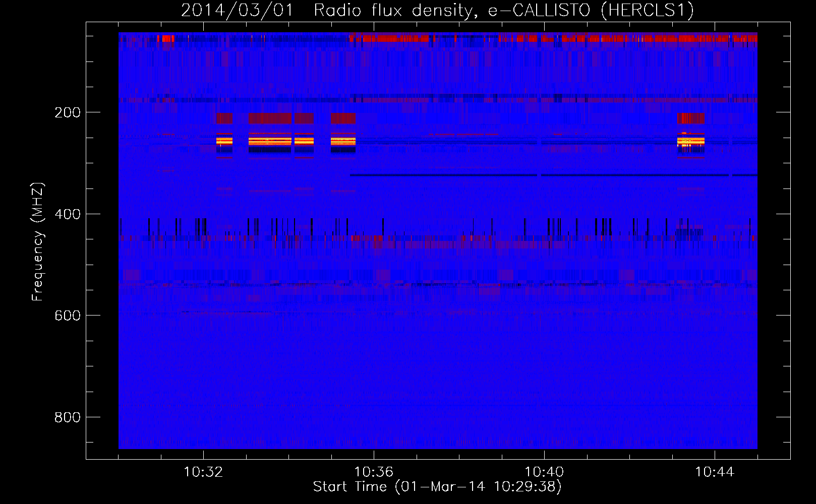Click the 'Start Time (01-Mar-14 10:29:38)' axis label
The image size is (816, 504).
[437, 487]
